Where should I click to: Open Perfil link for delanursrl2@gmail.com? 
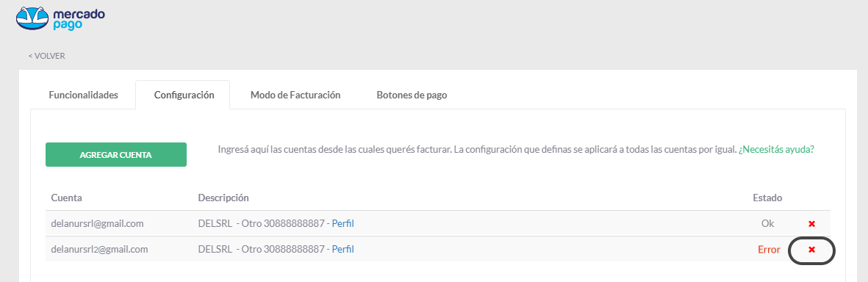pyautogui.click(x=342, y=250)
